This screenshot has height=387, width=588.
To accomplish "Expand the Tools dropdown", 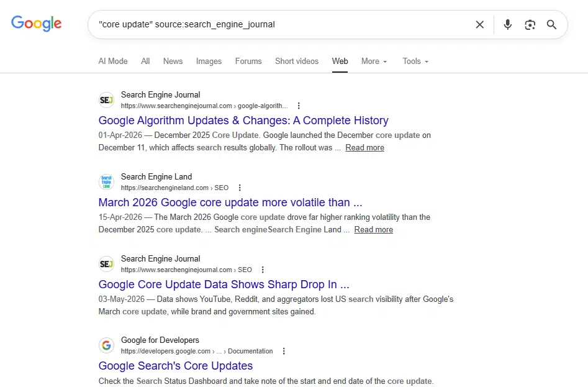I will click(x=415, y=61).
